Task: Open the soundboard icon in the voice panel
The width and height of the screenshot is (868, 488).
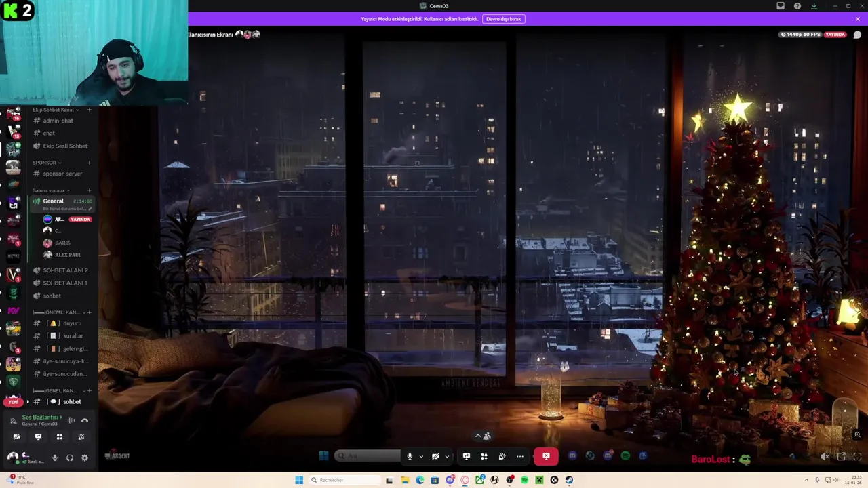Action: point(81,437)
